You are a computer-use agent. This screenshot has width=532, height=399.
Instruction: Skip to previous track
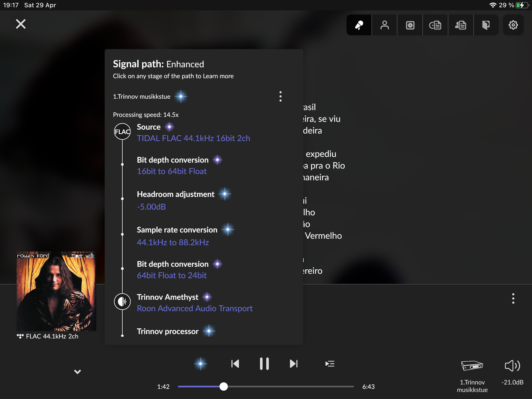[x=235, y=364]
